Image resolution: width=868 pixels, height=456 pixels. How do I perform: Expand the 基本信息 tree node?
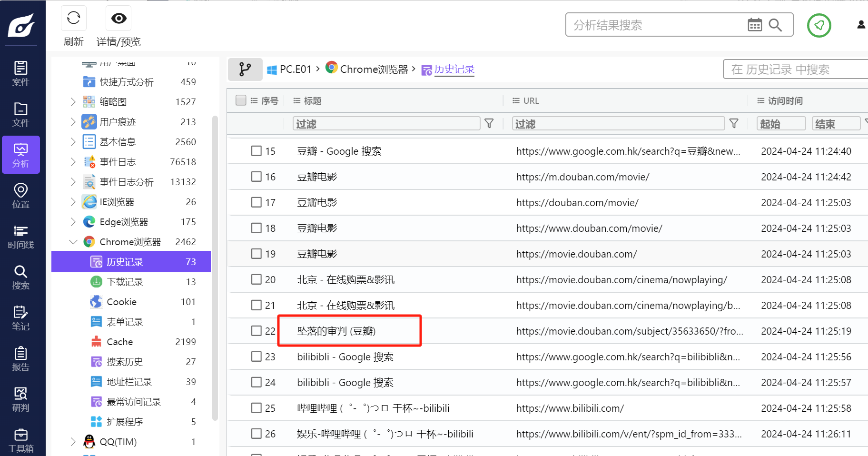73,142
